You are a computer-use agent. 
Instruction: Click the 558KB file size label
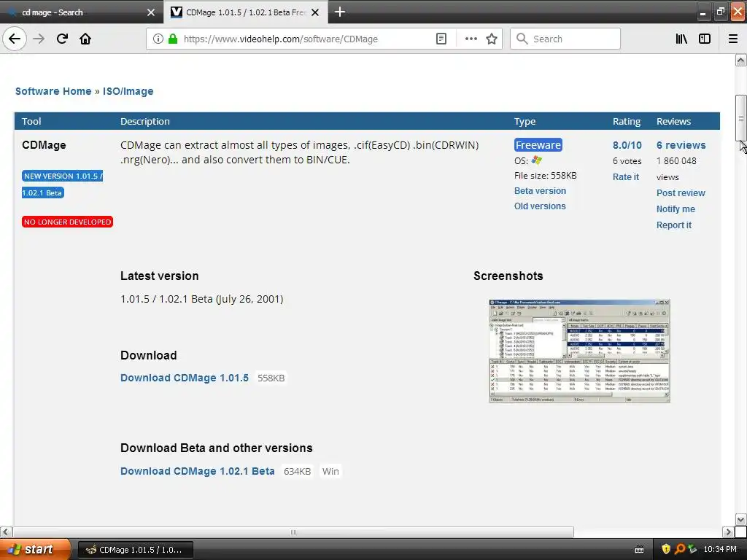[271, 378]
